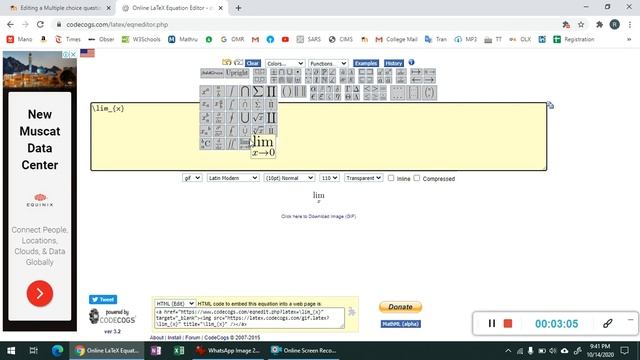Insert the square root template
This screenshot has height=360, width=640.
click(x=258, y=118)
